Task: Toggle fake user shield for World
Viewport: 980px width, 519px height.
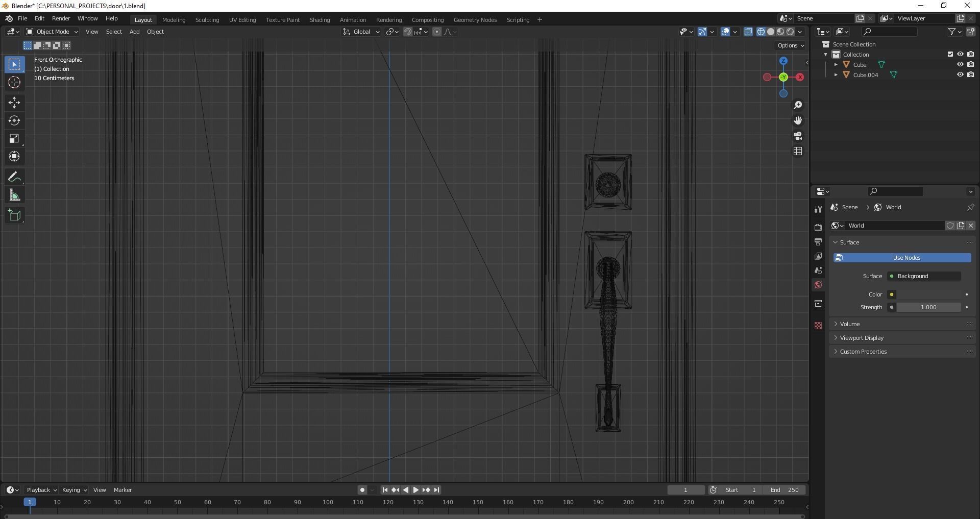Action: tap(950, 226)
